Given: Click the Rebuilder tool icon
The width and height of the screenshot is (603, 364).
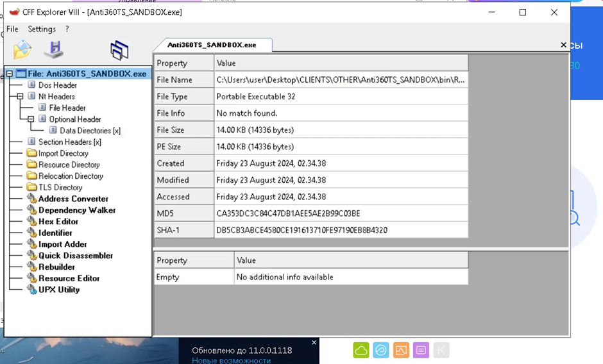Looking at the screenshot, I should (x=32, y=267).
